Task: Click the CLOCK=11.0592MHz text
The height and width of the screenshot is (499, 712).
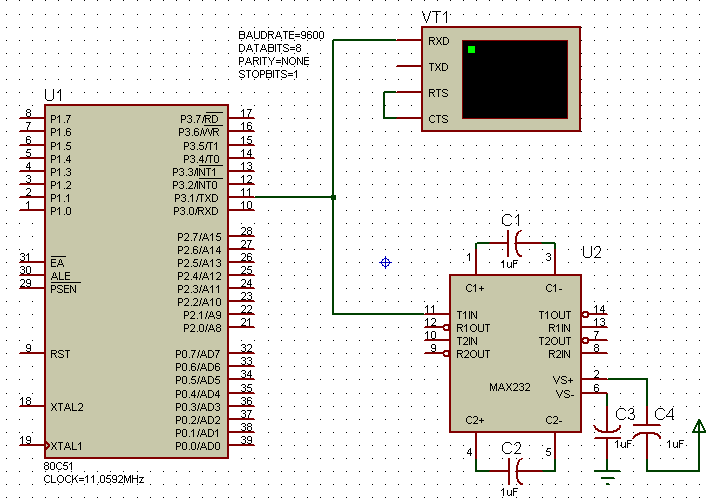Action: click(94, 479)
